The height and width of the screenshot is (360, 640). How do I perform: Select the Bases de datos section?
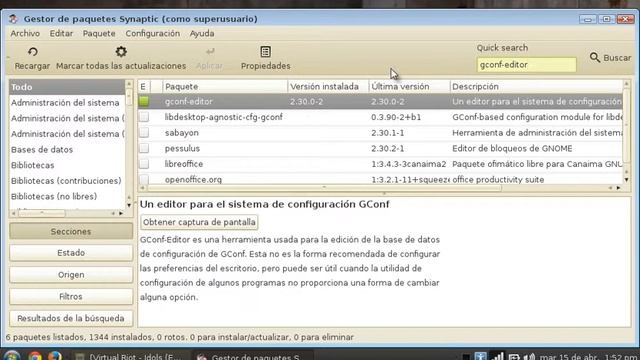tap(67, 149)
